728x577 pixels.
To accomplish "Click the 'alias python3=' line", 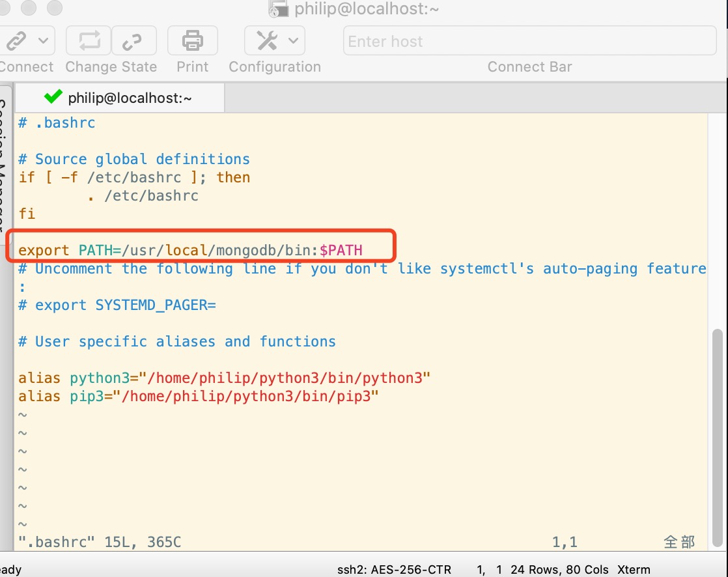I will pyautogui.click(x=224, y=378).
